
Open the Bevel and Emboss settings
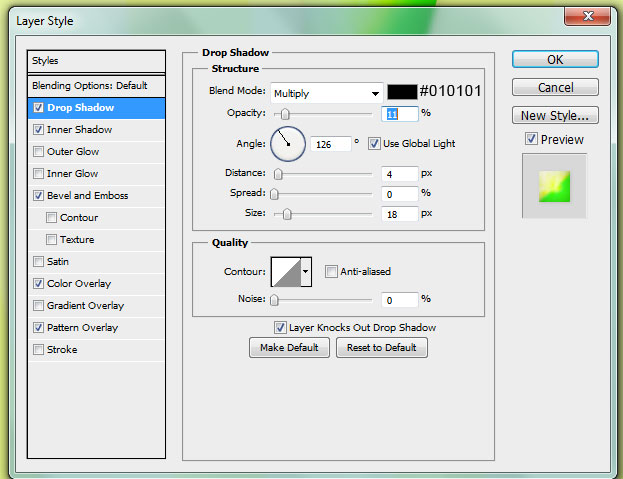tap(87, 196)
